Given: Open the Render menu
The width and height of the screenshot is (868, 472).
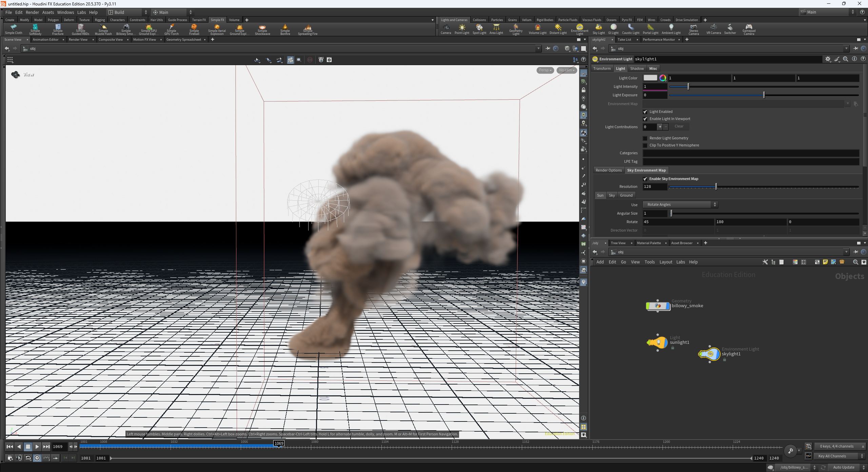Looking at the screenshot, I should coord(32,12).
